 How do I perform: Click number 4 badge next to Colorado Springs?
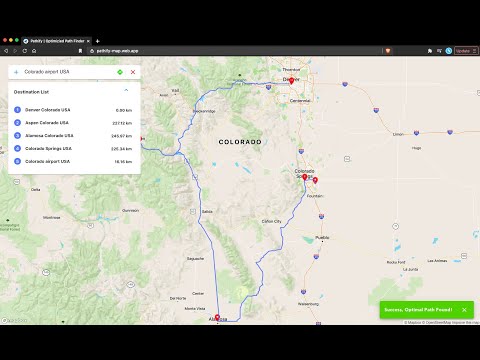coord(18,148)
